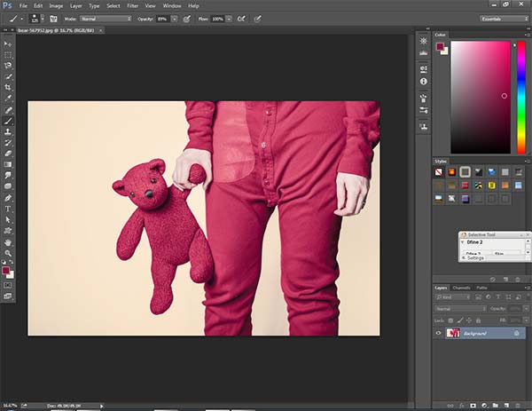
Task: Select the Move tool
Action: [9, 43]
